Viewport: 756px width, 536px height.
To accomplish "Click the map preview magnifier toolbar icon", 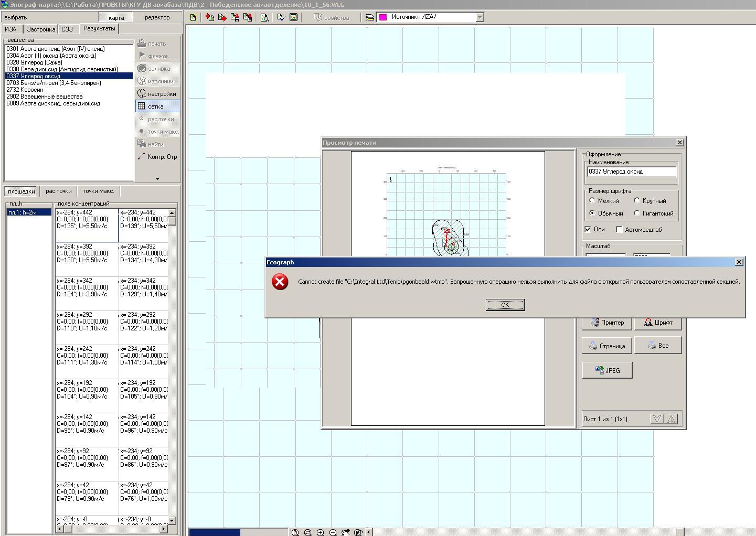I will click(x=264, y=17).
